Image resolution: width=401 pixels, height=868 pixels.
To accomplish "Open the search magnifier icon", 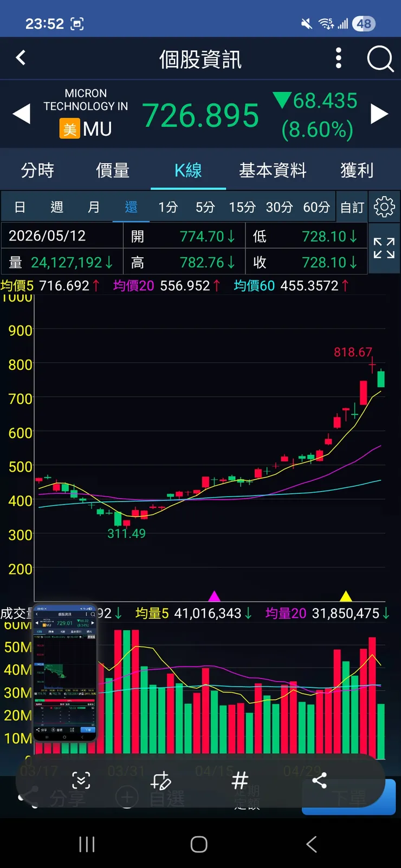I will click(380, 58).
